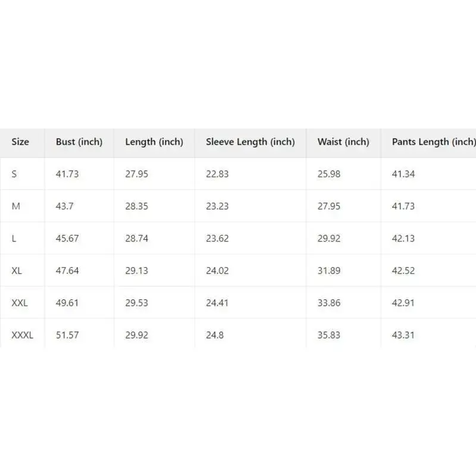476x476 pixels.
Task: Select the S size row label
Action: click(14, 174)
